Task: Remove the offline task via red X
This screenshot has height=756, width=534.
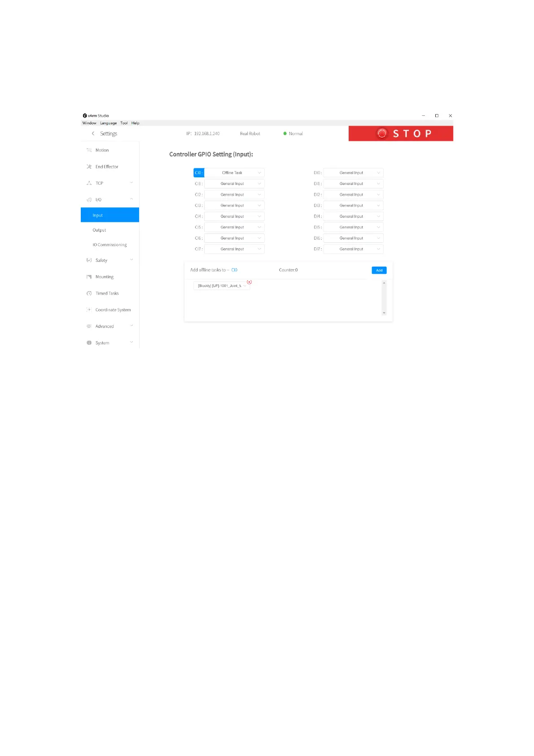Action: coord(249,282)
